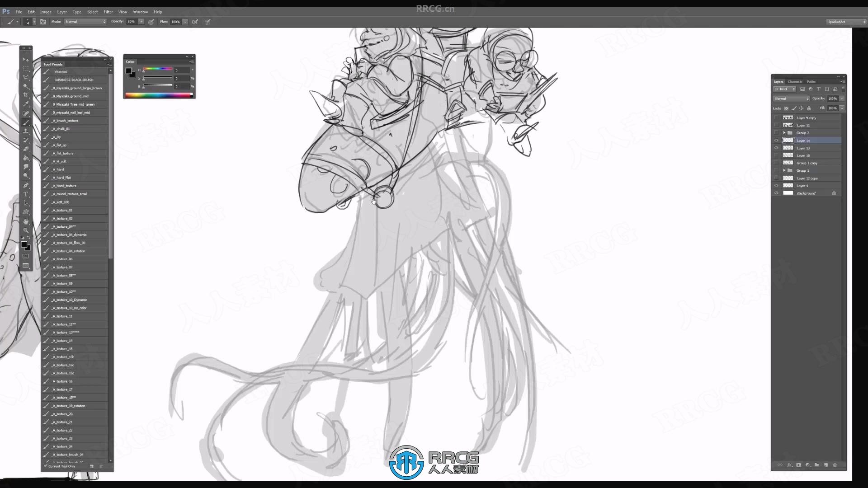Lock all for selected layer
This screenshot has width=868, height=488.
[x=809, y=108]
